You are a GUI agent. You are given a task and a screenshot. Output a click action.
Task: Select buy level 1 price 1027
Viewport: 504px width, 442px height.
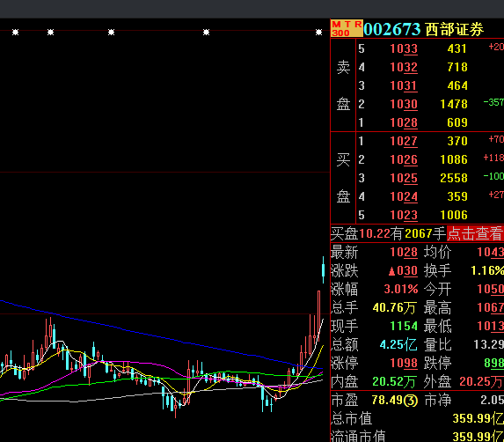[404, 141]
